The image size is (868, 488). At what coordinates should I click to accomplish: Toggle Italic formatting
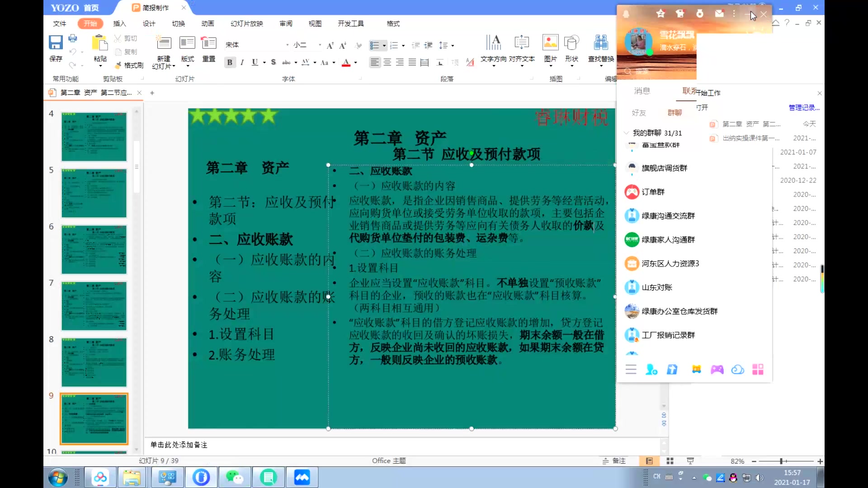(242, 62)
